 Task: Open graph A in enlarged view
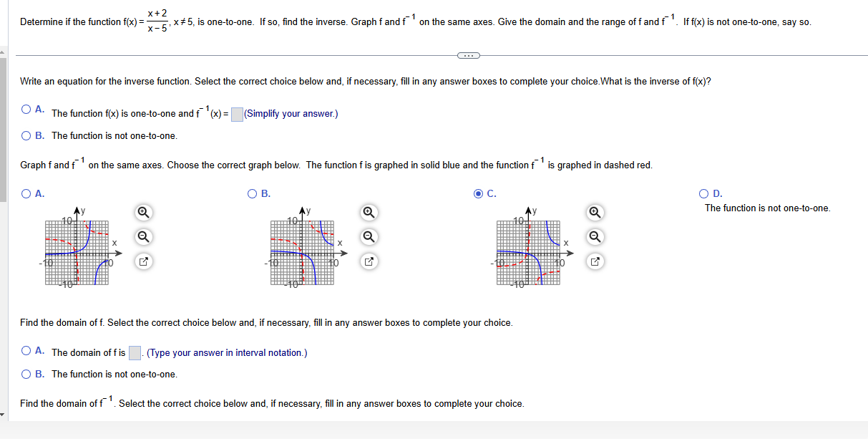click(x=142, y=261)
